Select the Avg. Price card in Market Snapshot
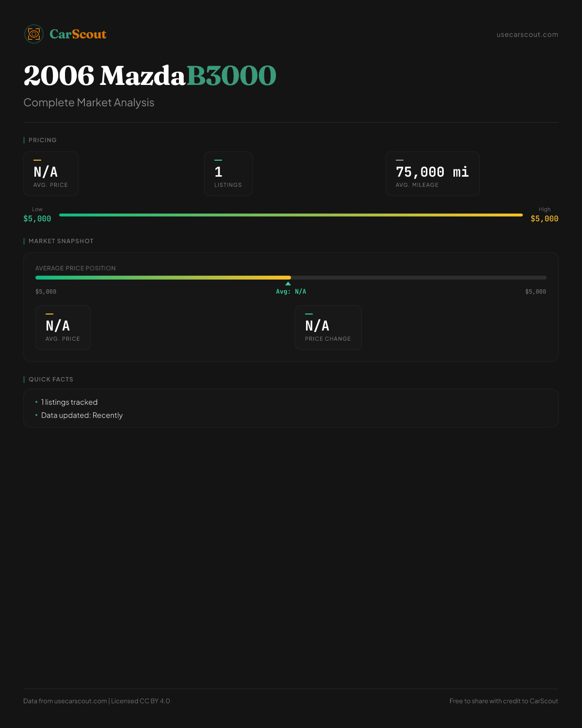This screenshot has height=728, width=582. [x=63, y=328]
